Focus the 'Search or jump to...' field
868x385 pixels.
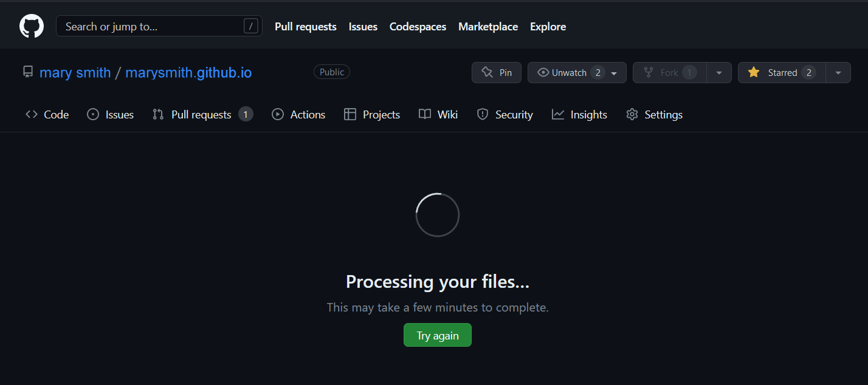(159, 26)
